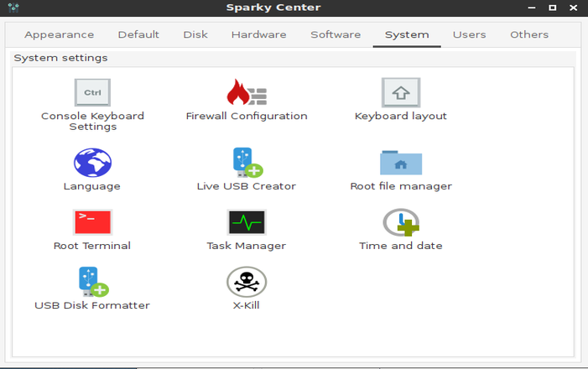The image size is (588, 369).
Task: Click the USB Disk Formatter label
Action: tap(92, 305)
